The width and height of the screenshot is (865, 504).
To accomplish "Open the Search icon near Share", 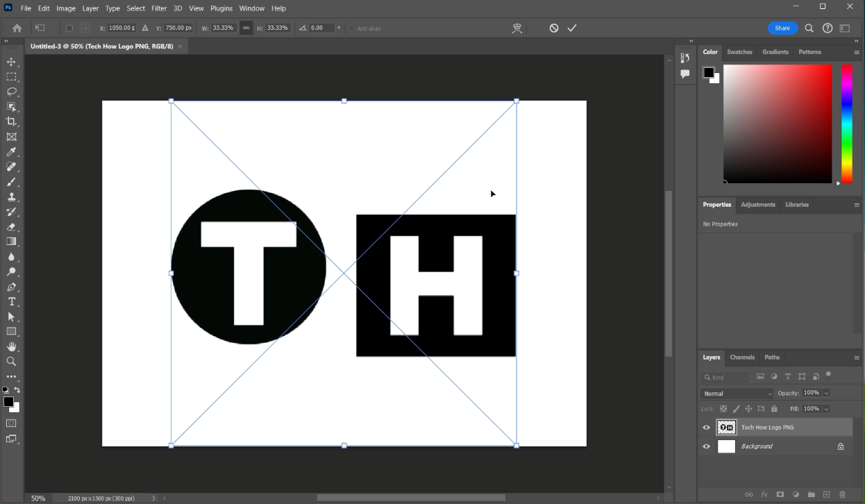I will (809, 28).
